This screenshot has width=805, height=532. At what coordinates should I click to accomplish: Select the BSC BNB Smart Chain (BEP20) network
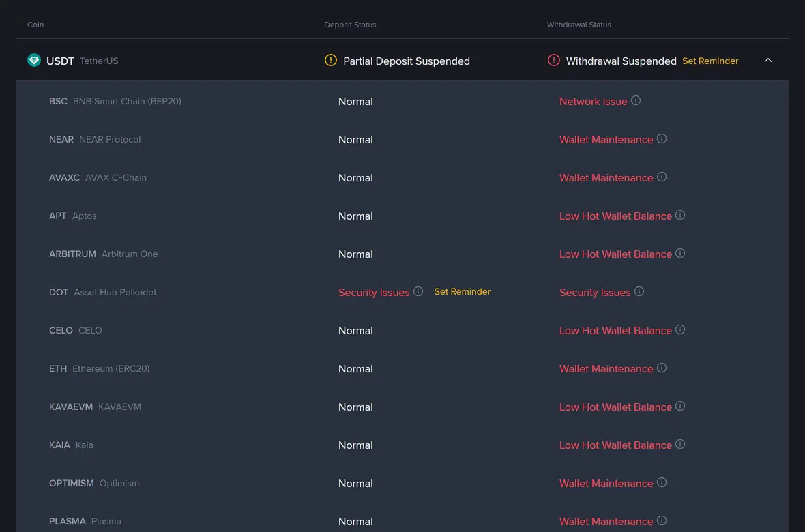115,101
